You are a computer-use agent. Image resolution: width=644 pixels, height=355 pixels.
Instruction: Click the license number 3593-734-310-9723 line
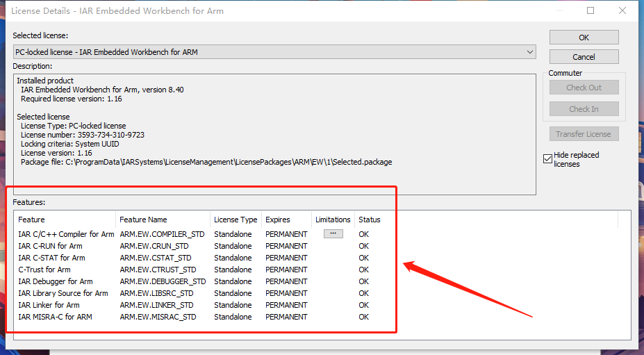[x=83, y=135]
